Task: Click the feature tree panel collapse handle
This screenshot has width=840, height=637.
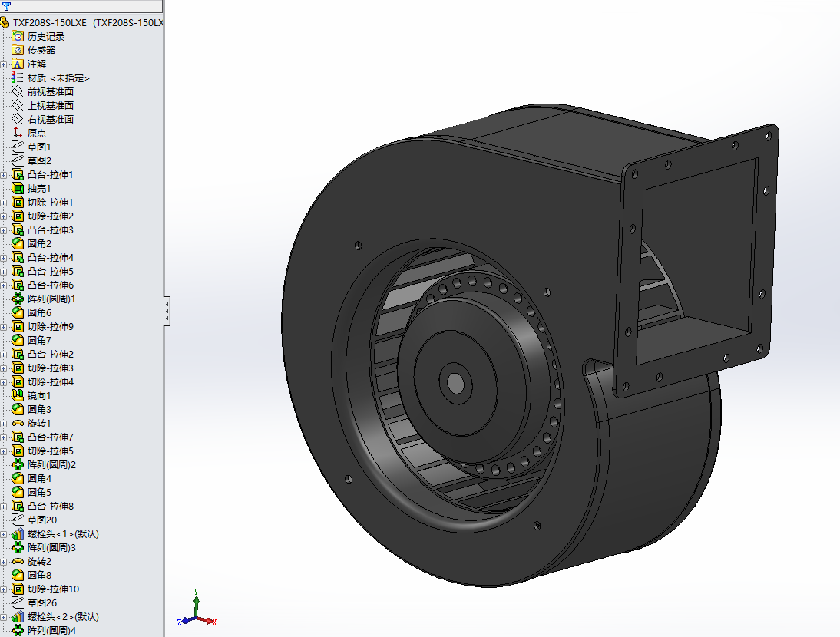Action: pyautogui.click(x=167, y=311)
